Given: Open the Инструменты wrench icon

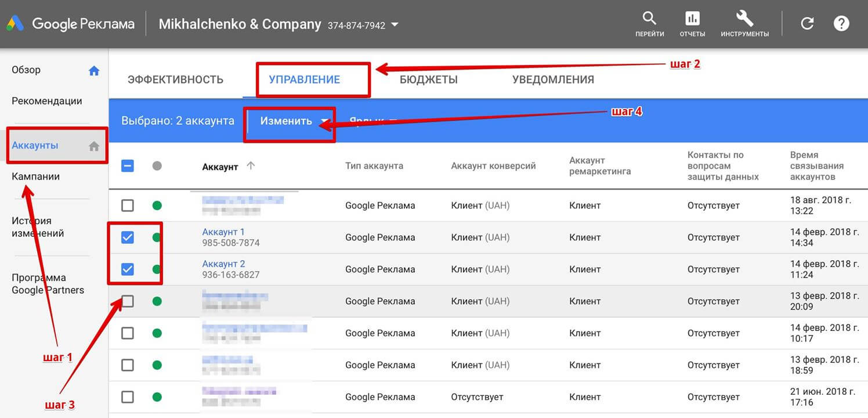Looking at the screenshot, I should pyautogui.click(x=744, y=18).
